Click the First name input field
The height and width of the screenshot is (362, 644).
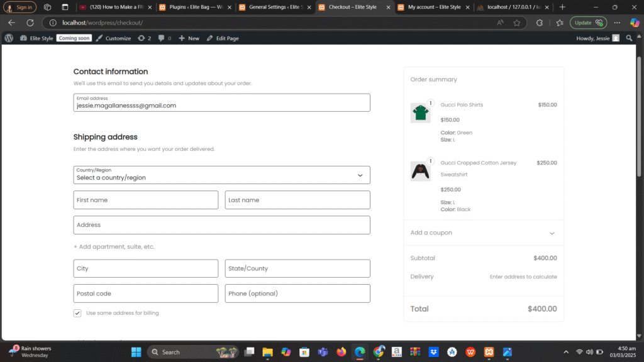pos(145,200)
